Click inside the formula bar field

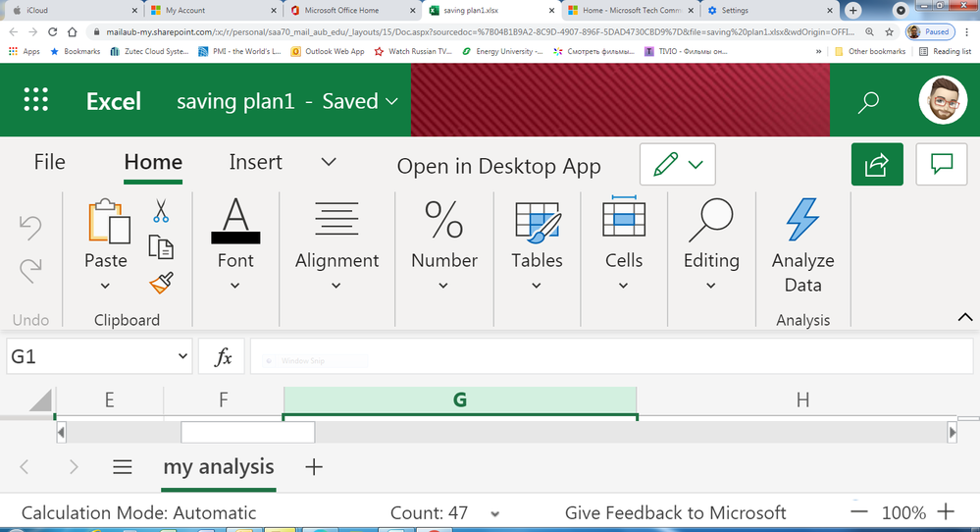[611, 356]
